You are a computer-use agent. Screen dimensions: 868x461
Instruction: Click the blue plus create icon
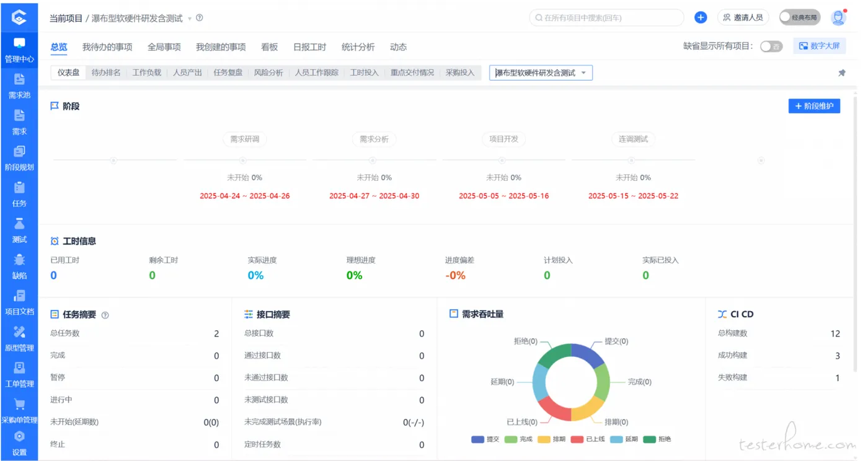pos(700,18)
